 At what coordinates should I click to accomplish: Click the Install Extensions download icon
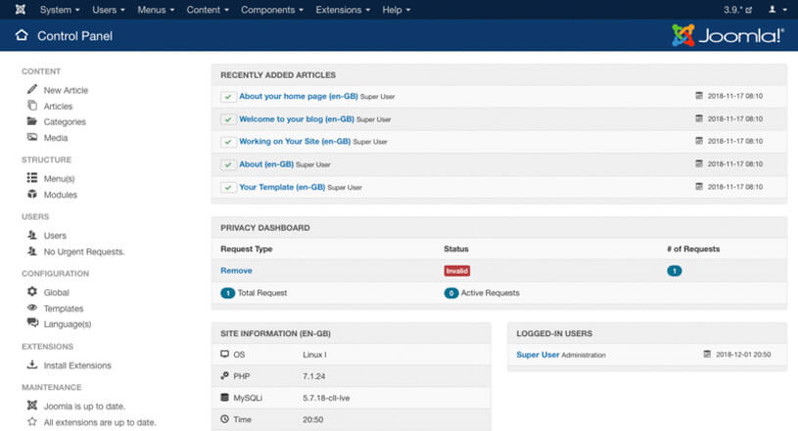point(33,365)
